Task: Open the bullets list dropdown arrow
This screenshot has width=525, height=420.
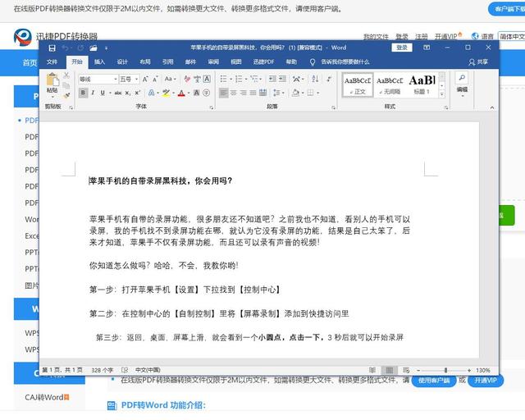Action: click(x=231, y=79)
